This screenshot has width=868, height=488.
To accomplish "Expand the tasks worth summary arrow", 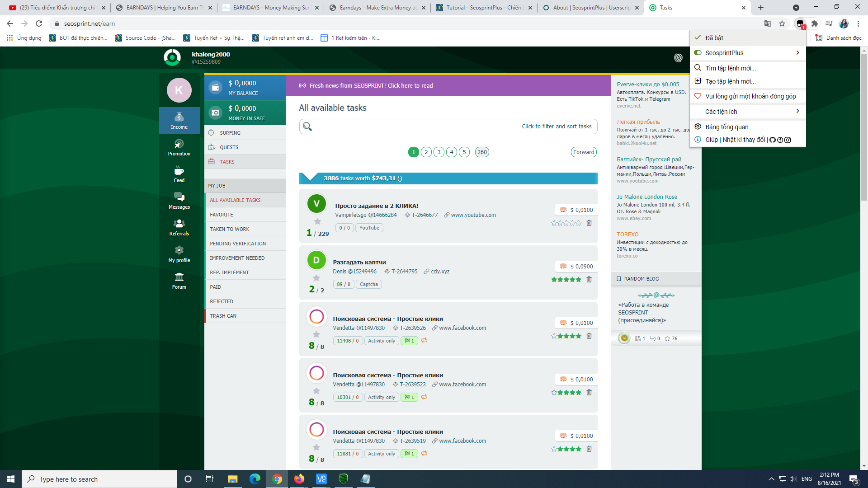I will [x=310, y=177].
